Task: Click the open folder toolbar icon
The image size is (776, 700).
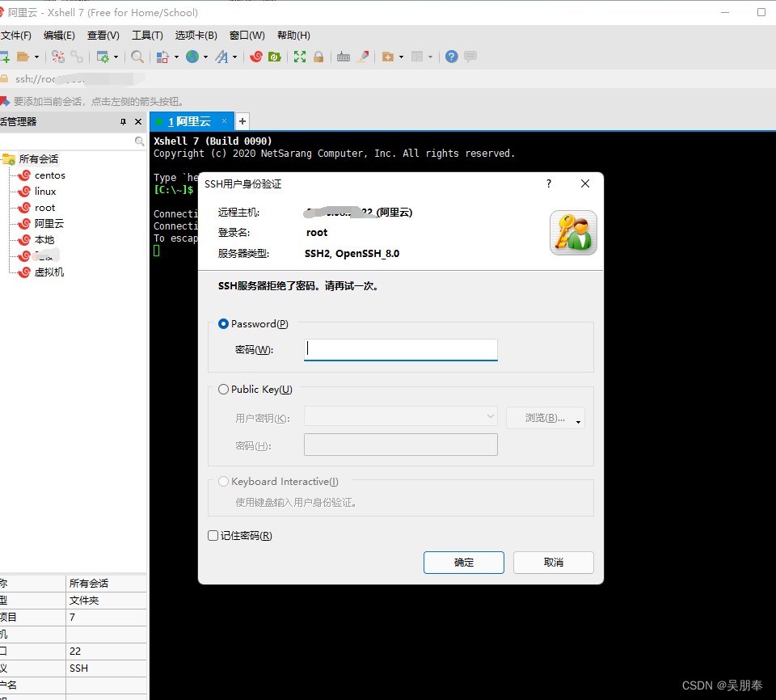Action: tap(23, 57)
